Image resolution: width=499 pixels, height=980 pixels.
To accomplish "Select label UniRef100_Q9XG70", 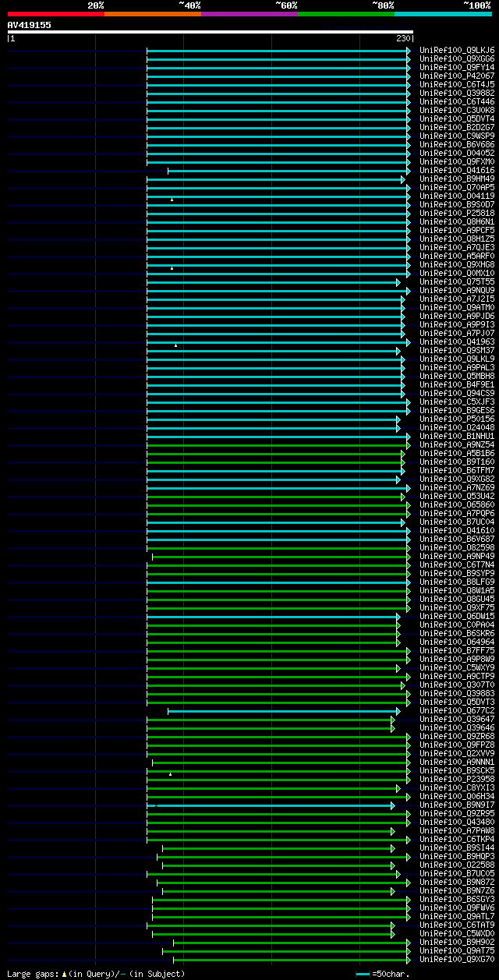I will pos(457,960).
